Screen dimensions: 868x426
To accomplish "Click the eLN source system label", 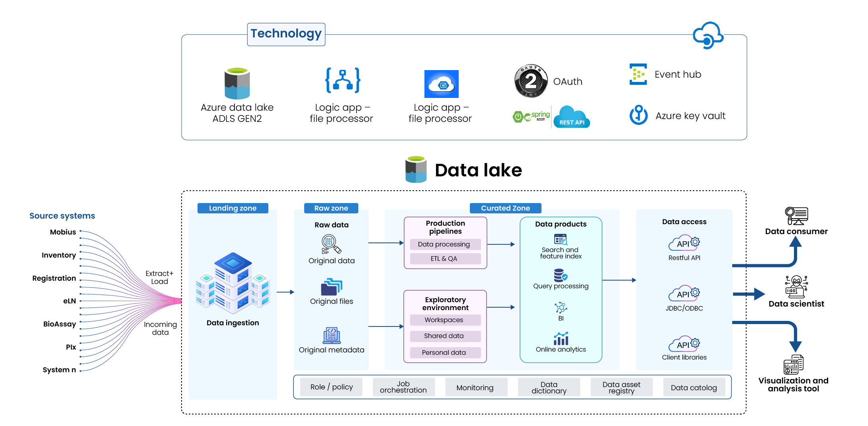I will [70, 301].
